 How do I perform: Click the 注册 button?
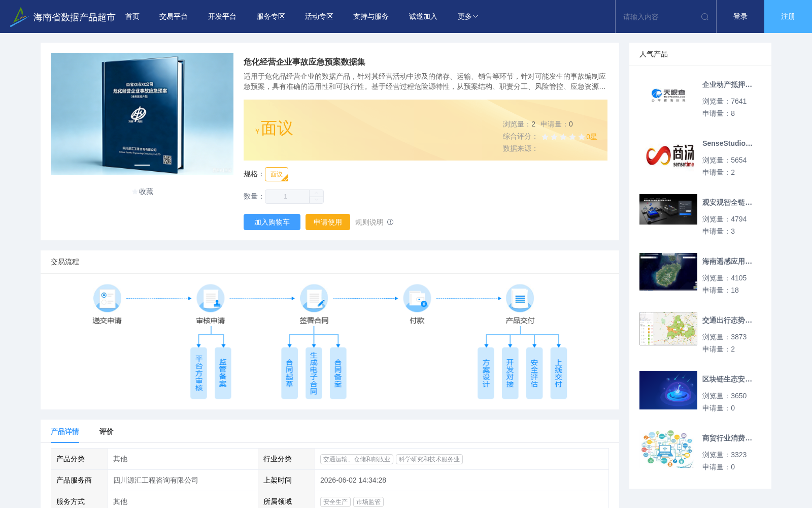788,17
